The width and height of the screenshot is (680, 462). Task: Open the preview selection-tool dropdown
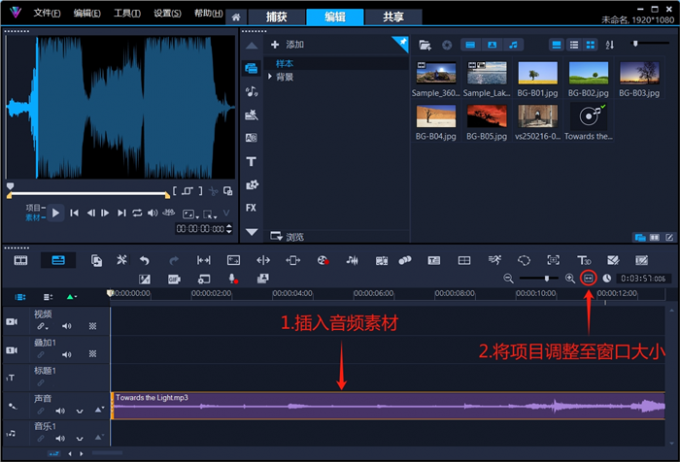(210, 214)
